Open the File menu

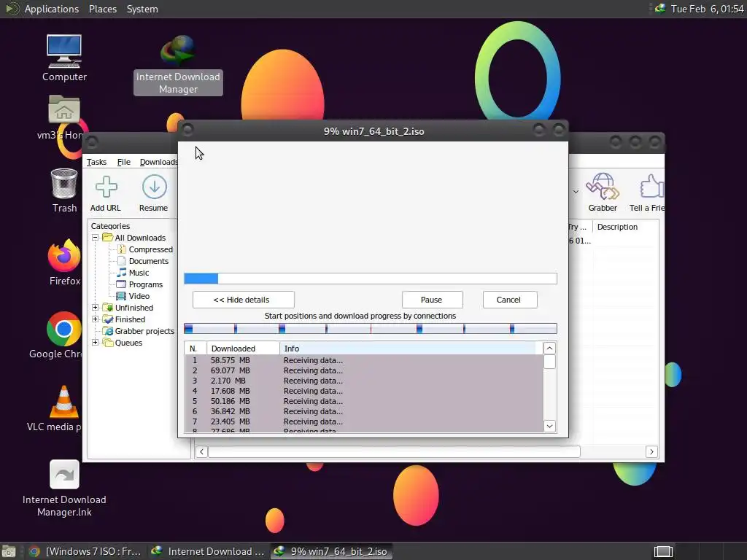(x=124, y=162)
